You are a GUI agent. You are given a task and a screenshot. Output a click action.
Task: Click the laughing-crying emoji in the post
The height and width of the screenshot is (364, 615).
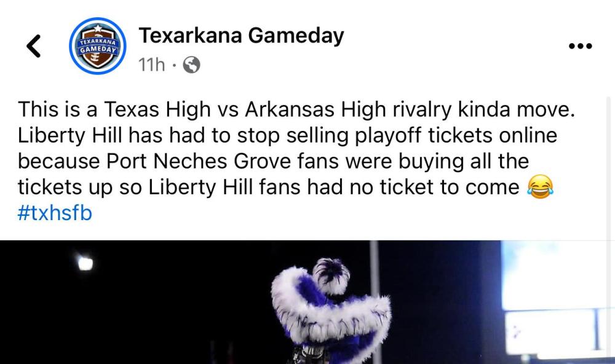click(540, 187)
